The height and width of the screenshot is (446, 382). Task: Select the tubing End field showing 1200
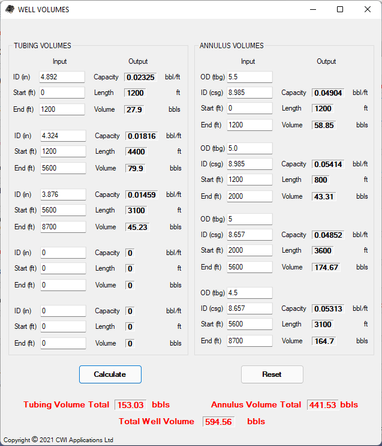[x=62, y=109]
